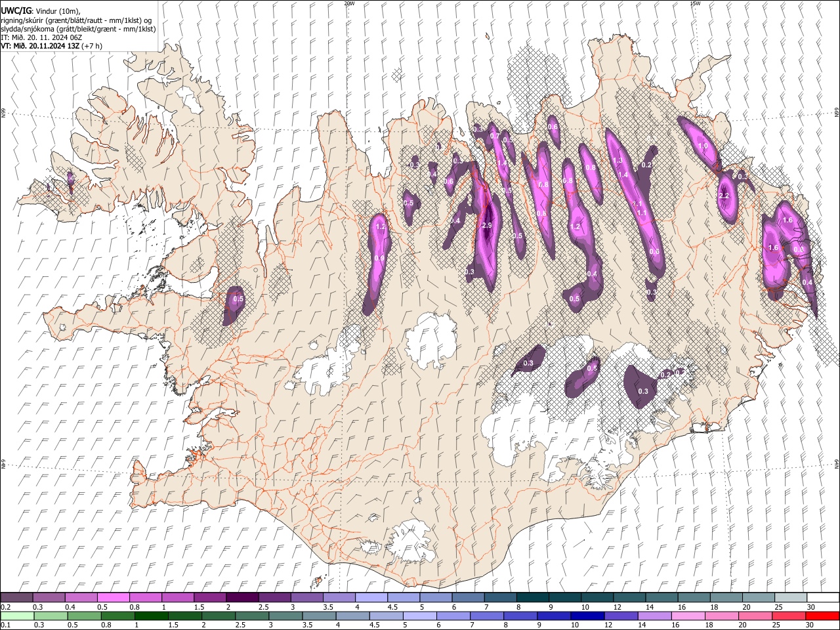
Task: Click the deep navy blue 10–12 swatch in bottom row
Action: (x=587, y=616)
